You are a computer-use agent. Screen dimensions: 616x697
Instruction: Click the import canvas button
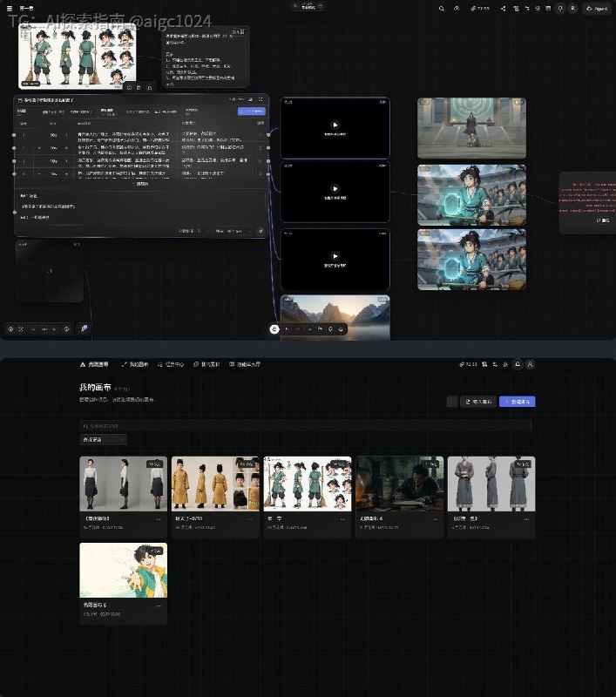point(478,402)
